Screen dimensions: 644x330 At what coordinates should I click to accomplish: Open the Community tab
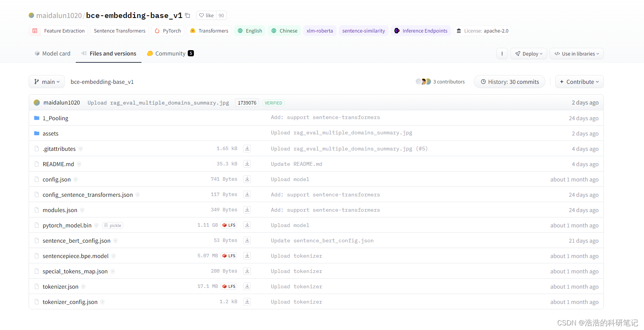[x=170, y=54]
